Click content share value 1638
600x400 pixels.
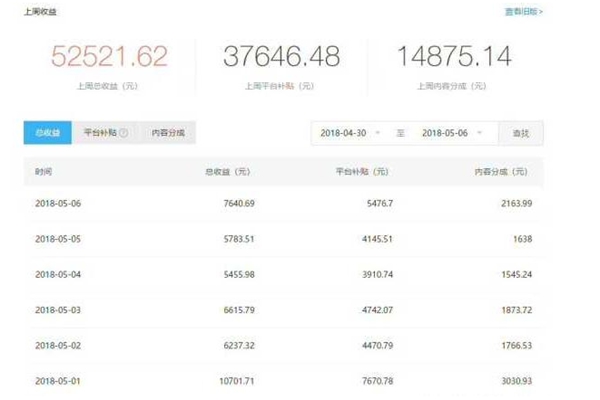523,239
